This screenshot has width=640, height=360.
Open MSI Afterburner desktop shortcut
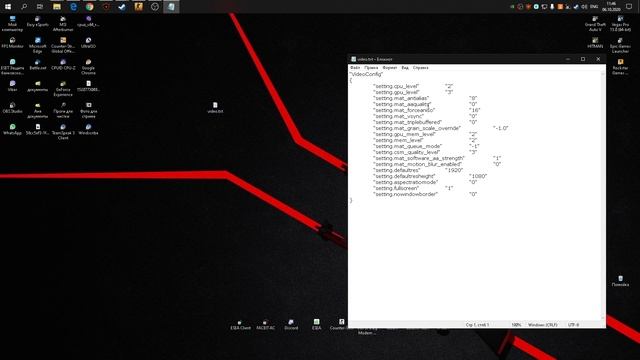[63, 24]
